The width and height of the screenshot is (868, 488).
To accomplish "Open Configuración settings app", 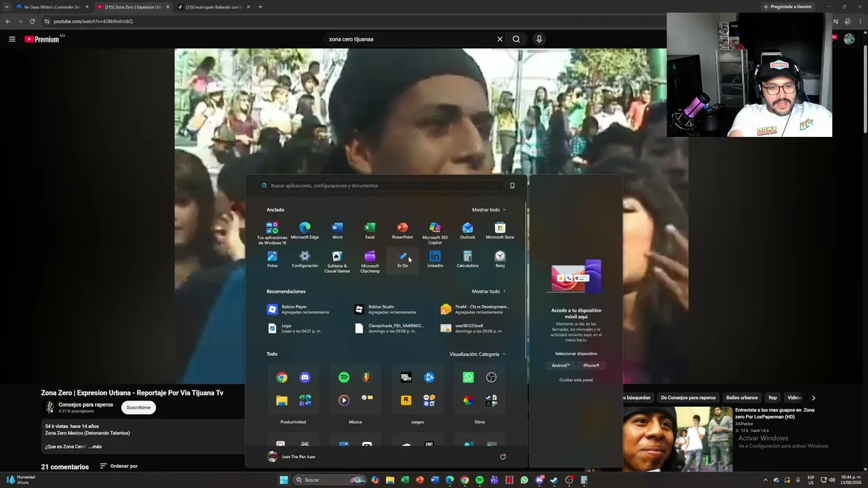I will click(x=304, y=259).
